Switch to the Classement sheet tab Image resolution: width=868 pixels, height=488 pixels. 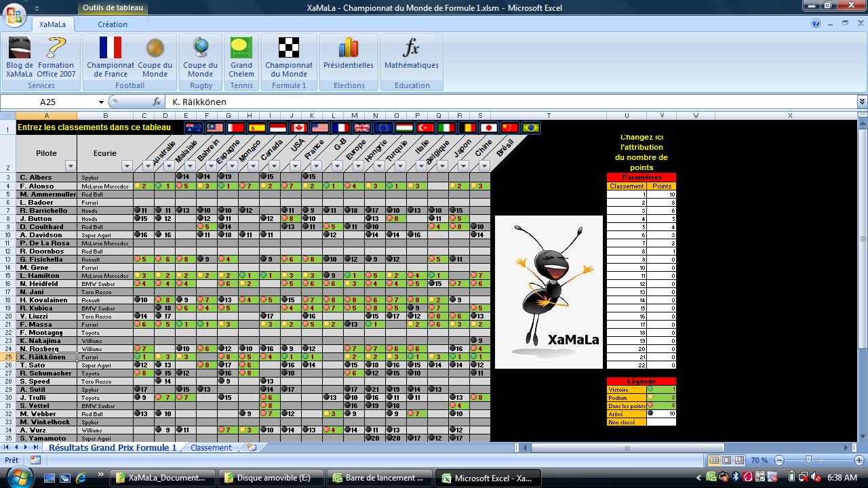[211, 447]
